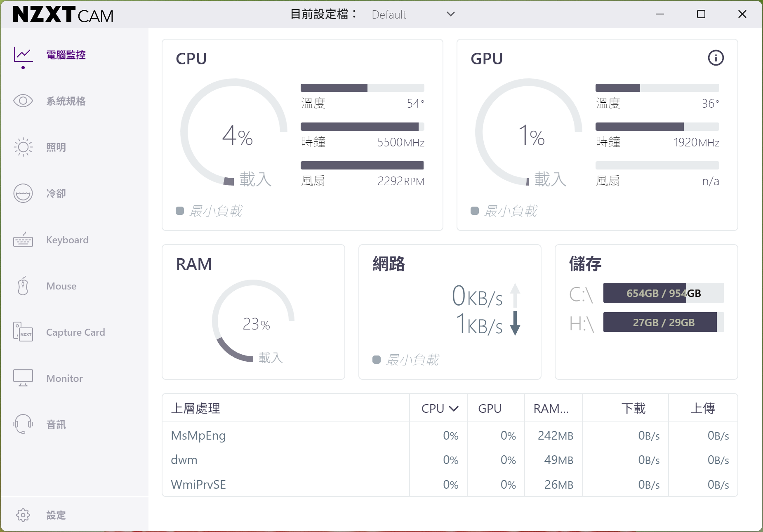Select the Monitor menu label

pyautogui.click(x=64, y=378)
